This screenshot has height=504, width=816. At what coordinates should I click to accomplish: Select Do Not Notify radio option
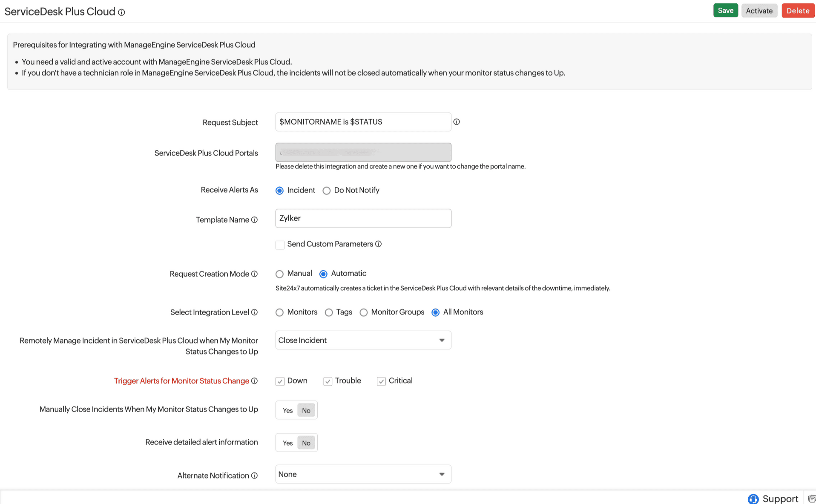[x=327, y=191]
